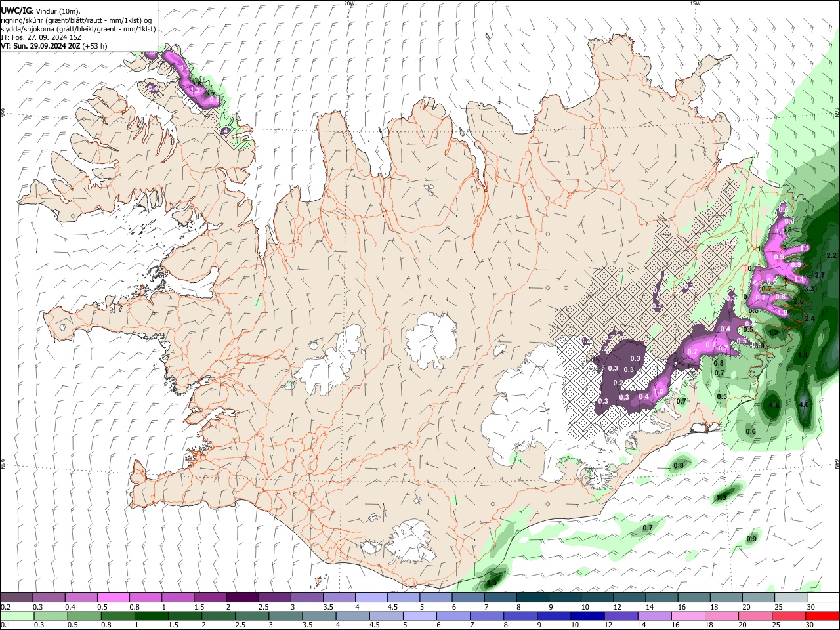This screenshot has width=840, height=630.
Task: Select upper legend swatch between 14 and 16
Action: point(662,597)
